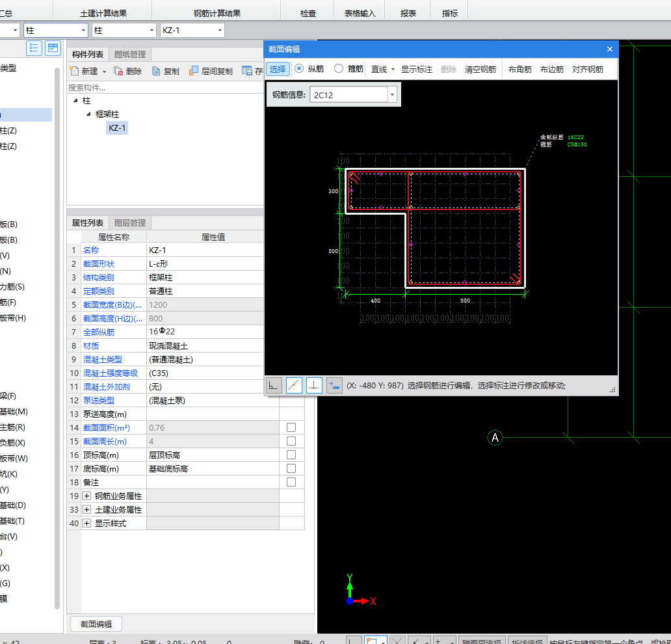This screenshot has height=644, width=671.
Task: Toggle dynamic input icon in section editor
Action: pos(334,385)
